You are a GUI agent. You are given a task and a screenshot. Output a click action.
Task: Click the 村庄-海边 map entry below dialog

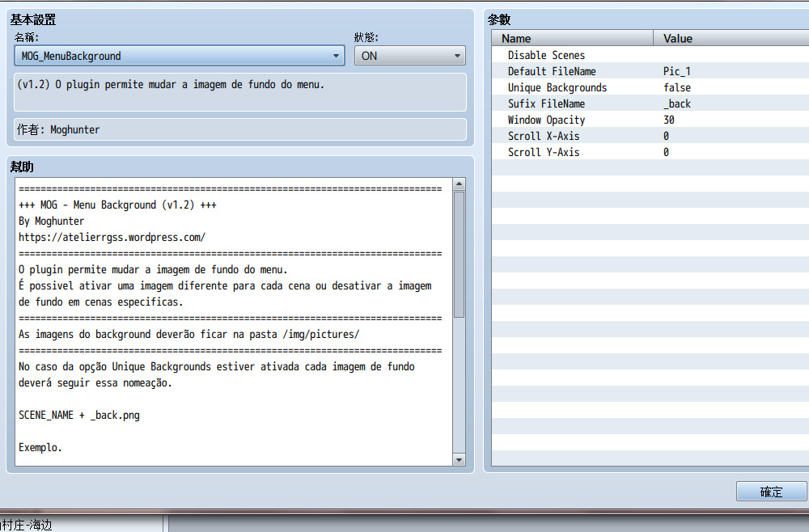click(x=27, y=525)
